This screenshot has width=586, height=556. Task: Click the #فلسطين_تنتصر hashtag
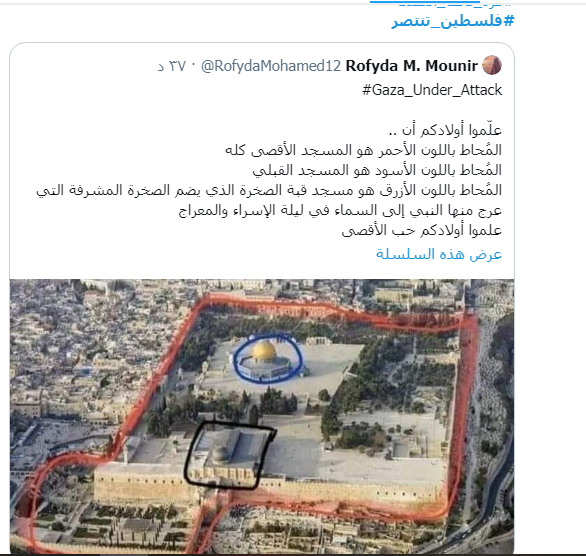pos(453,21)
